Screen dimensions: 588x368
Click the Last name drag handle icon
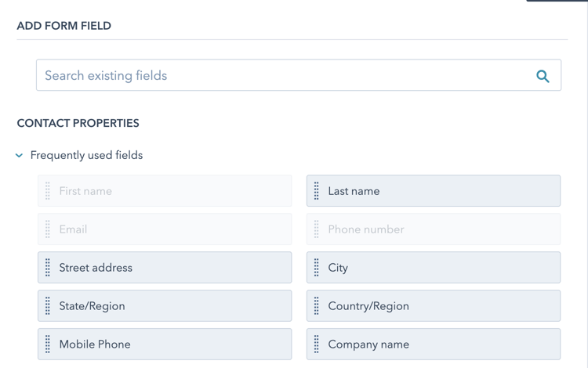point(317,191)
